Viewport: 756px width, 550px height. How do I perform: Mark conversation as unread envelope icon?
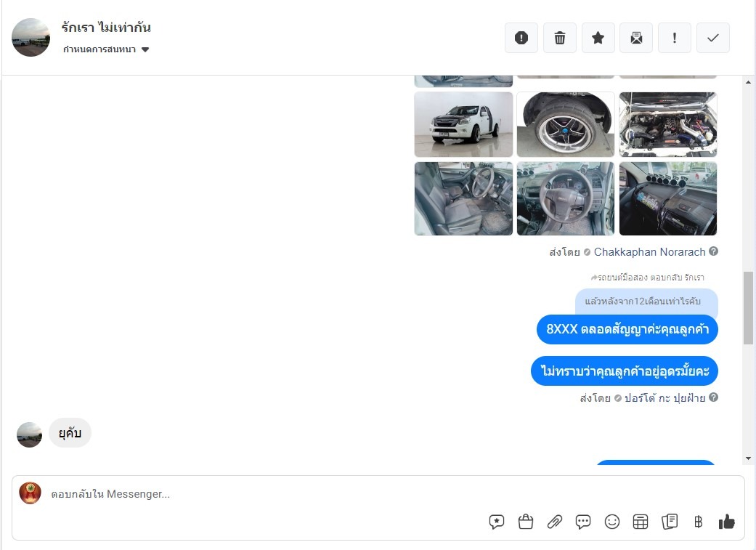click(x=636, y=38)
